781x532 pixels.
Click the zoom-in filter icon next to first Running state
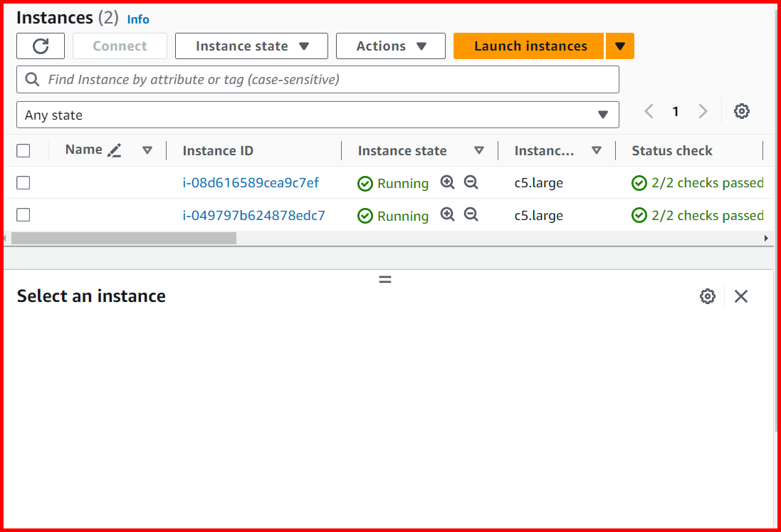point(447,182)
